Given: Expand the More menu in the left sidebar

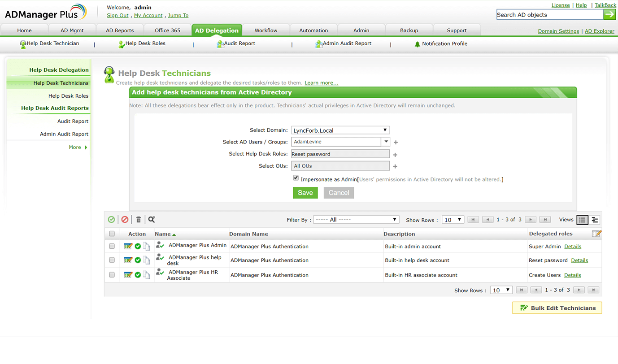Looking at the screenshot, I should (x=78, y=147).
